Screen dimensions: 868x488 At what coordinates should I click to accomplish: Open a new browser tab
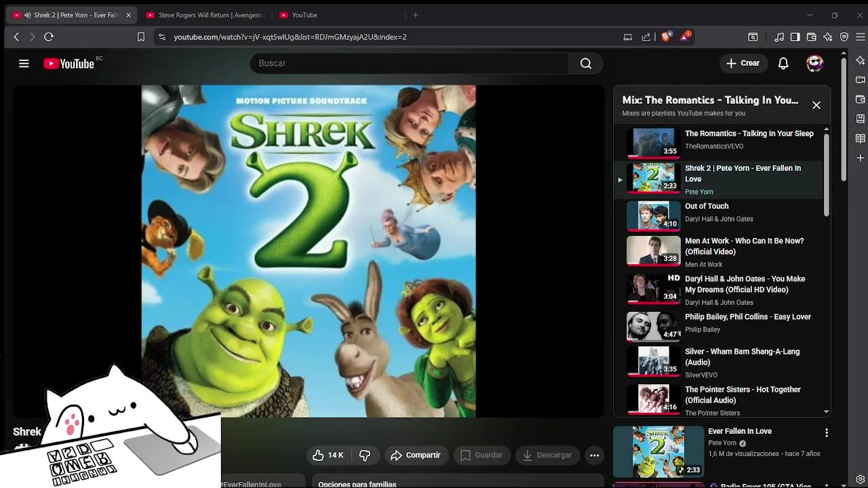point(416,15)
